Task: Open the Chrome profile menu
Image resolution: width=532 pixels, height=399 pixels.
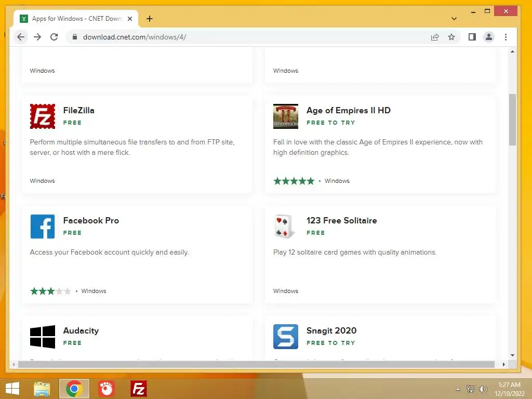Action: [488, 37]
